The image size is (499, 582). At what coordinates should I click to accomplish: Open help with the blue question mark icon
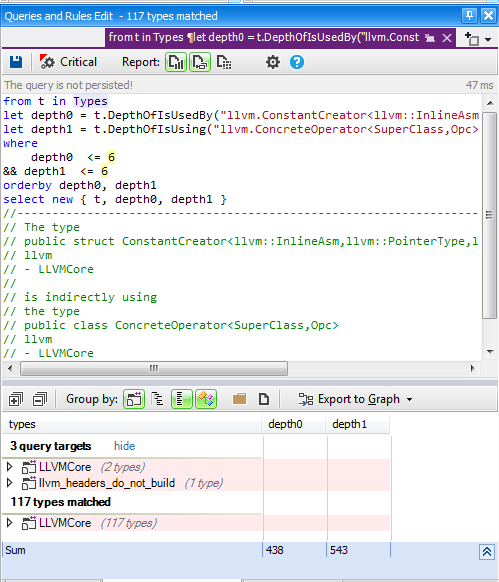click(x=297, y=62)
